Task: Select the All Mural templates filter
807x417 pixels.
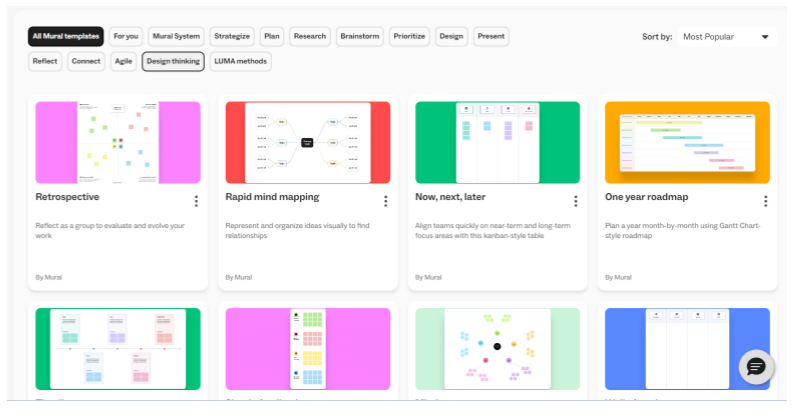Action: pos(65,37)
